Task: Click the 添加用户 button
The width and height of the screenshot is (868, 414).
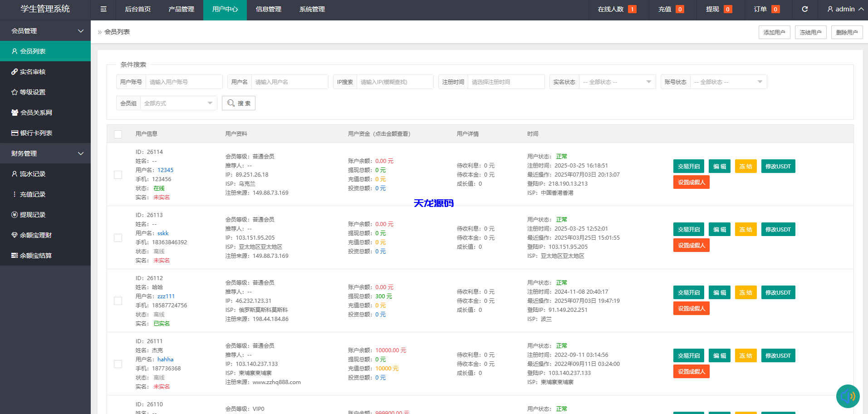Action: 774,32
